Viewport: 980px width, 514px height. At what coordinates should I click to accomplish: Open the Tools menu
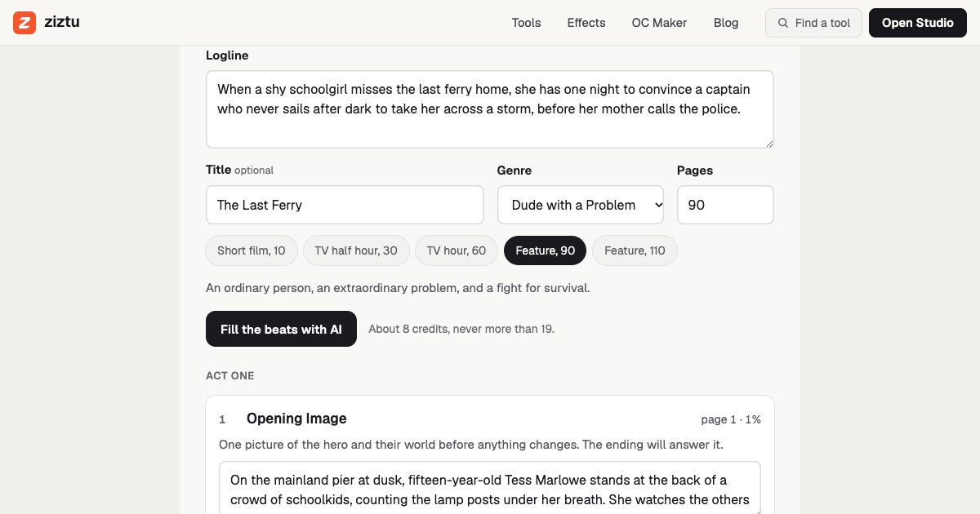pyautogui.click(x=526, y=23)
